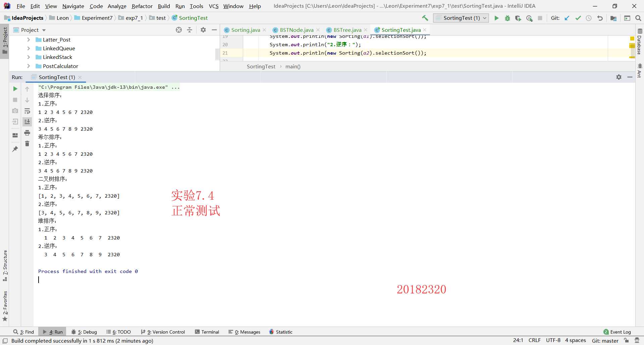Open the Project Structure icon

613,18
